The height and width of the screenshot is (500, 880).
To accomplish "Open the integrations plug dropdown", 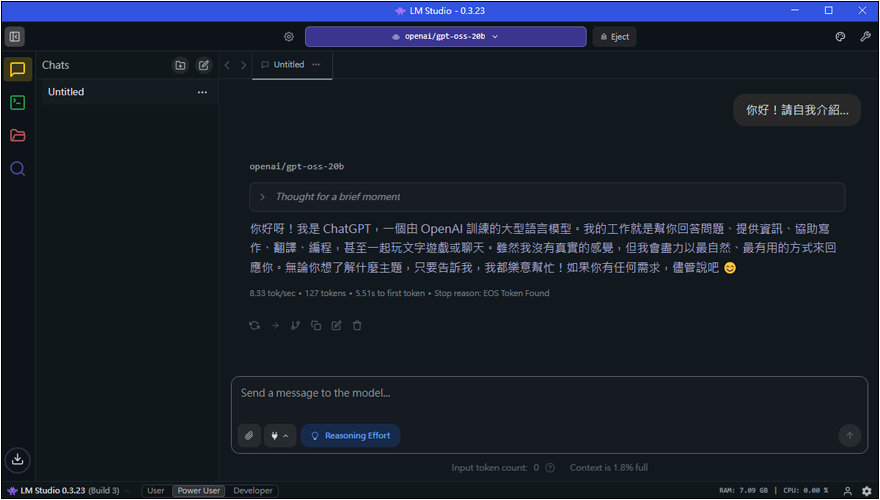I will [x=280, y=435].
